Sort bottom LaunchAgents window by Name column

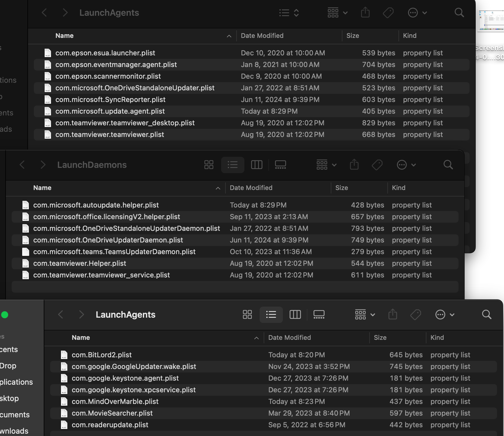[x=81, y=337]
